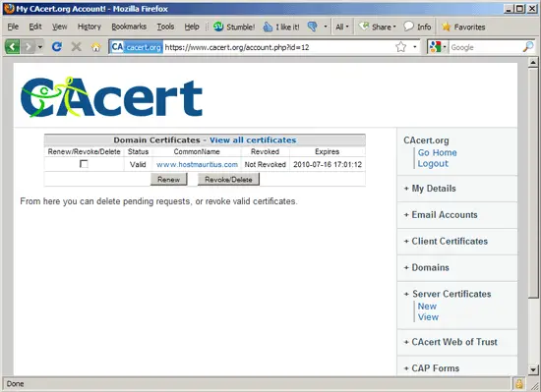541x392 pixels.
Task: Click the Stop loading X icon
Action: click(x=77, y=46)
